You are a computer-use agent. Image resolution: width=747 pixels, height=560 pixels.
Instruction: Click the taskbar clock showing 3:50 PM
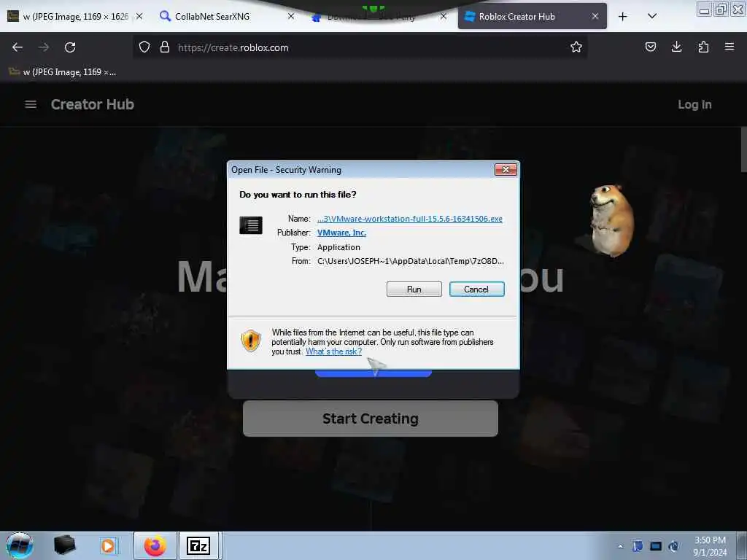pos(710,545)
